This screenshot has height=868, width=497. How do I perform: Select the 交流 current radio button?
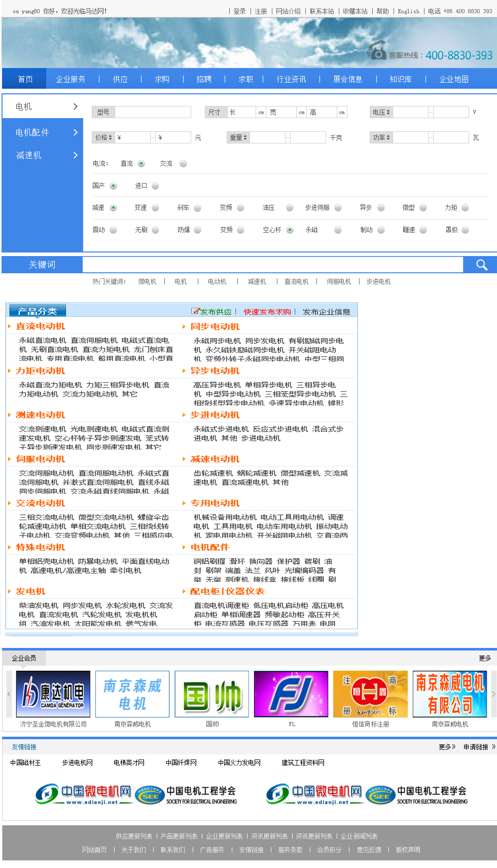pos(183,163)
